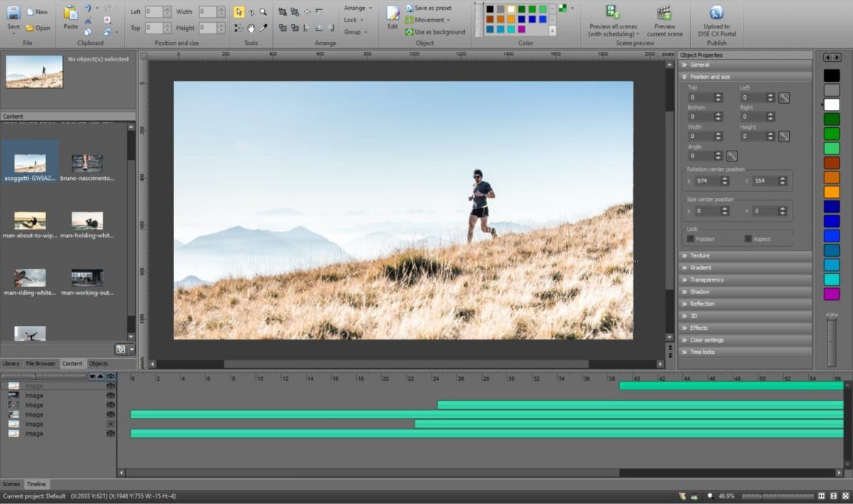This screenshot has height=504, width=853.
Task: Pick the magenta swatch in right palette
Action: click(x=831, y=294)
